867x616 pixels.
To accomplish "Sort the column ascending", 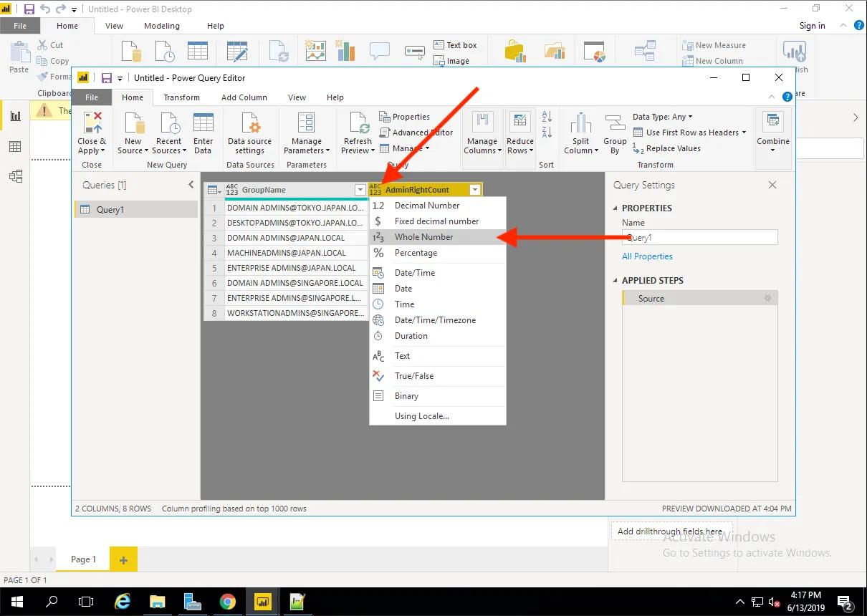I will pos(547,117).
